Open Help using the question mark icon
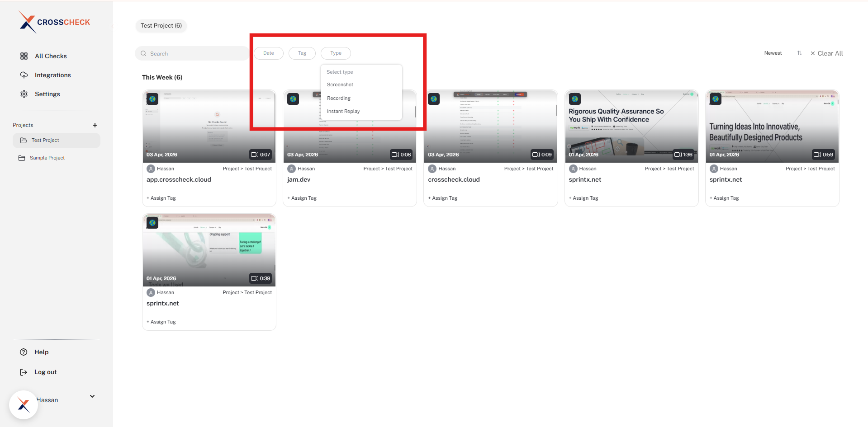 (23, 352)
